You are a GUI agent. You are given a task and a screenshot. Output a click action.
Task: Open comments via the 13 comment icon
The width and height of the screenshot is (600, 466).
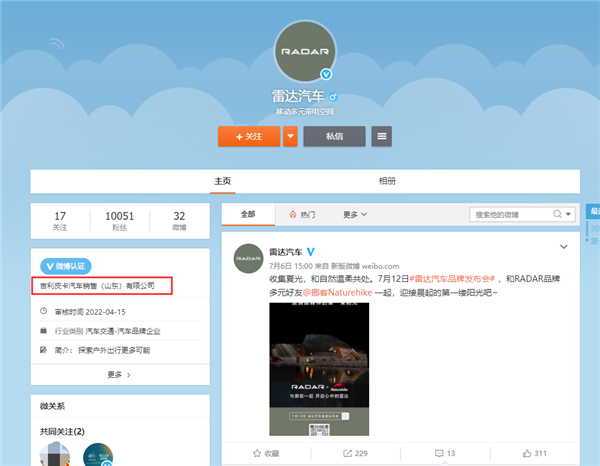click(445, 453)
